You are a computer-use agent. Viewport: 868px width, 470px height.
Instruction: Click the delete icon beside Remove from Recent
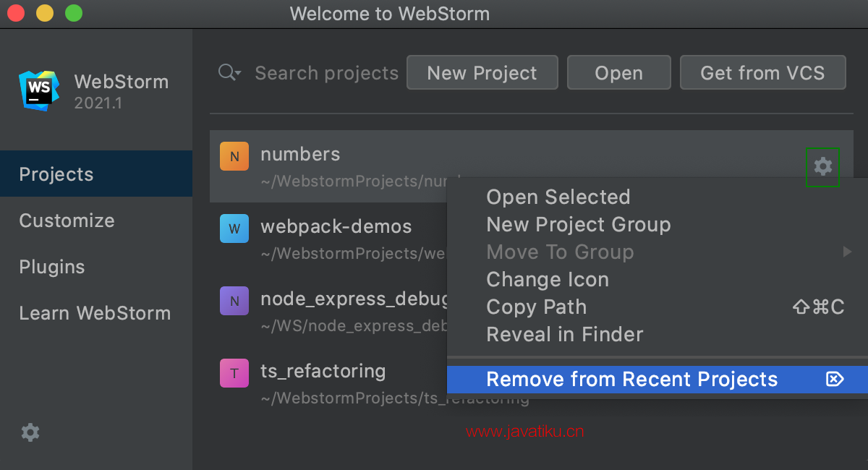[835, 379]
